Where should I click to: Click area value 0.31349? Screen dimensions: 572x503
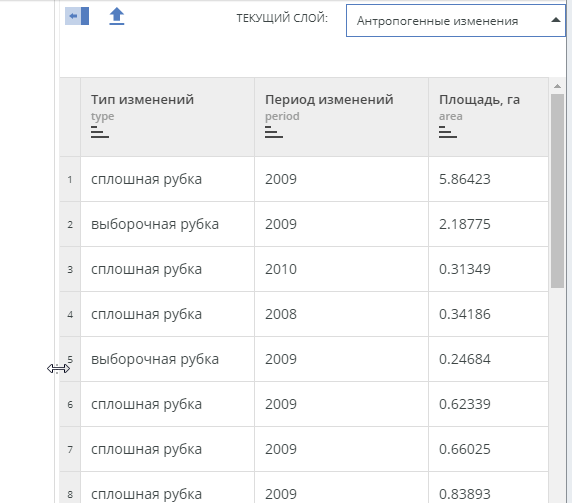click(x=465, y=269)
